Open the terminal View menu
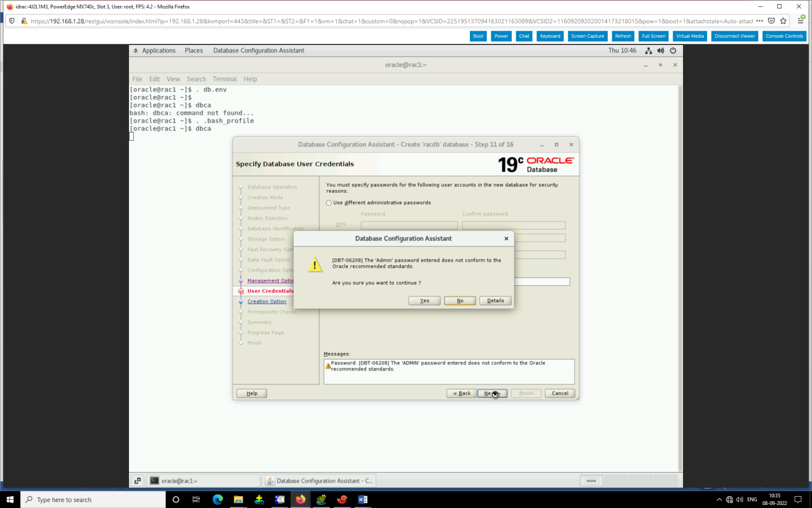 click(x=173, y=79)
